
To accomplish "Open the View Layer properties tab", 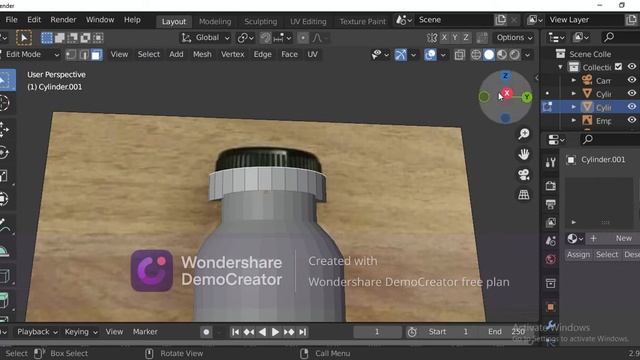I will (x=550, y=222).
